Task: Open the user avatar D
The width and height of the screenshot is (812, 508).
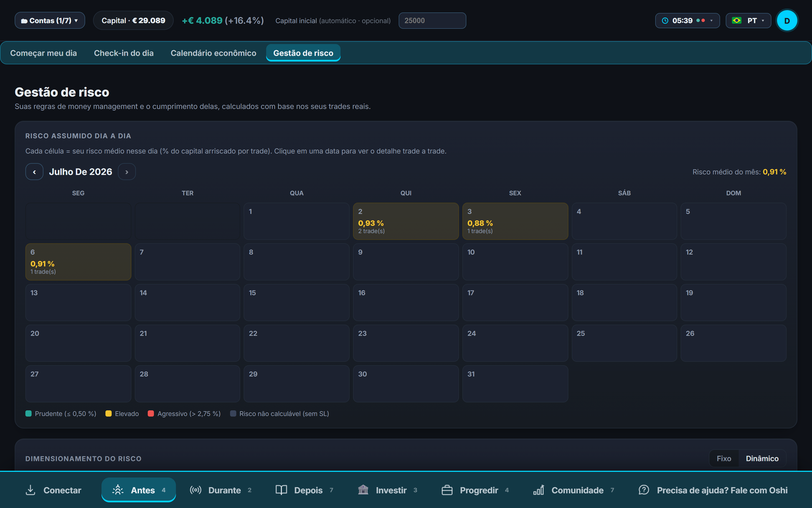Action: click(787, 20)
